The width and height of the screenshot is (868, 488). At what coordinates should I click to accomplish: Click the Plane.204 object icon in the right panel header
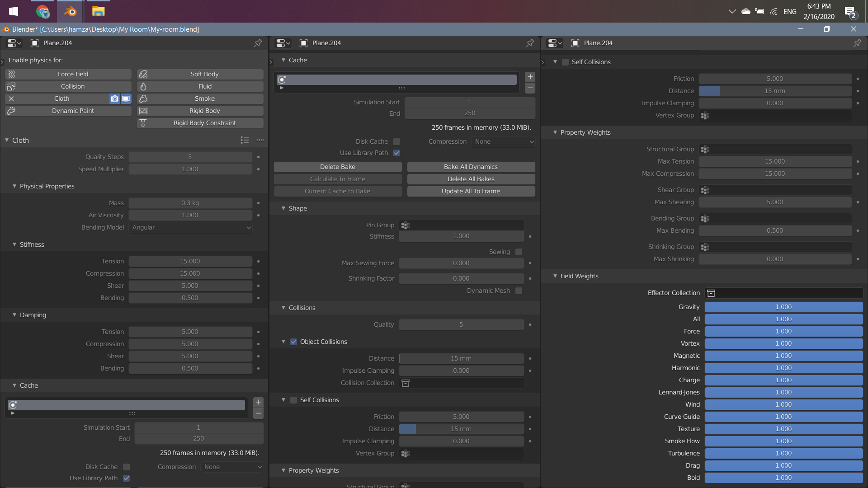click(x=575, y=43)
